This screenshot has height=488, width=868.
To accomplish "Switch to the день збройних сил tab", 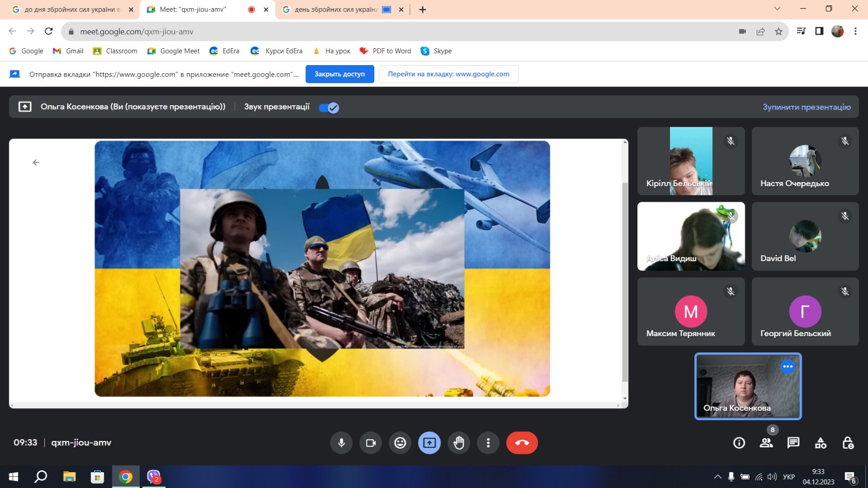I will tap(335, 9).
